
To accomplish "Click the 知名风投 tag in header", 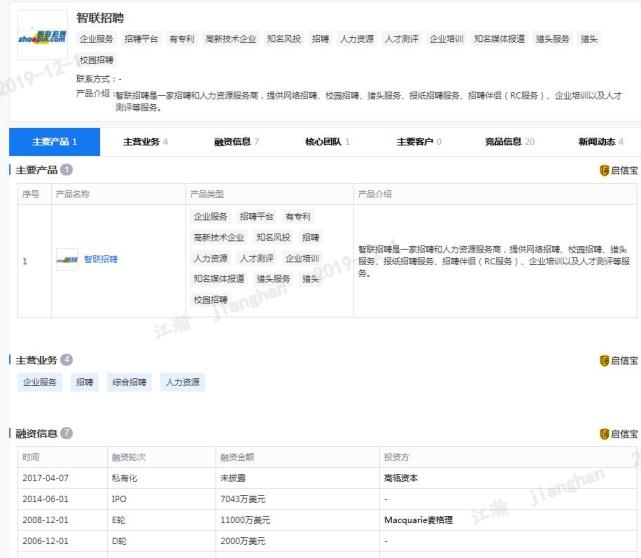I will click(x=284, y=39).
